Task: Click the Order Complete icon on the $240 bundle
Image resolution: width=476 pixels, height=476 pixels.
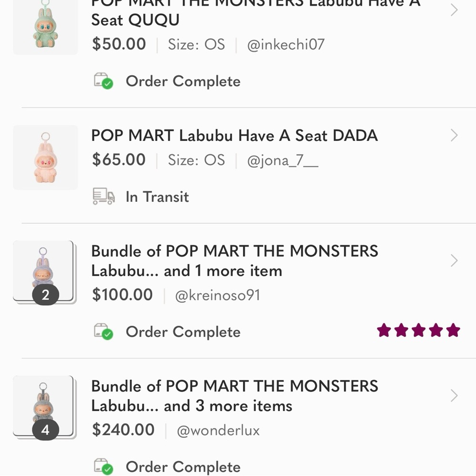Action: tap(103, 466)
